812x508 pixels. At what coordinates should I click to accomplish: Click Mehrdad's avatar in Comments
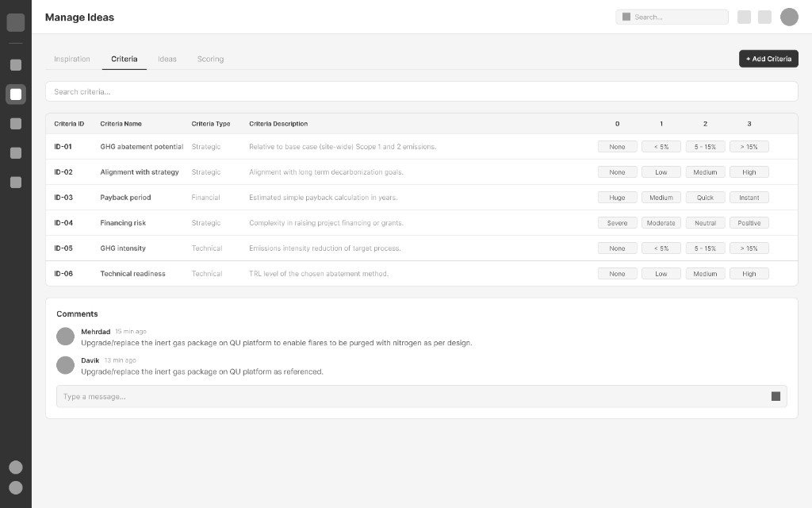(x=65, y=336)
